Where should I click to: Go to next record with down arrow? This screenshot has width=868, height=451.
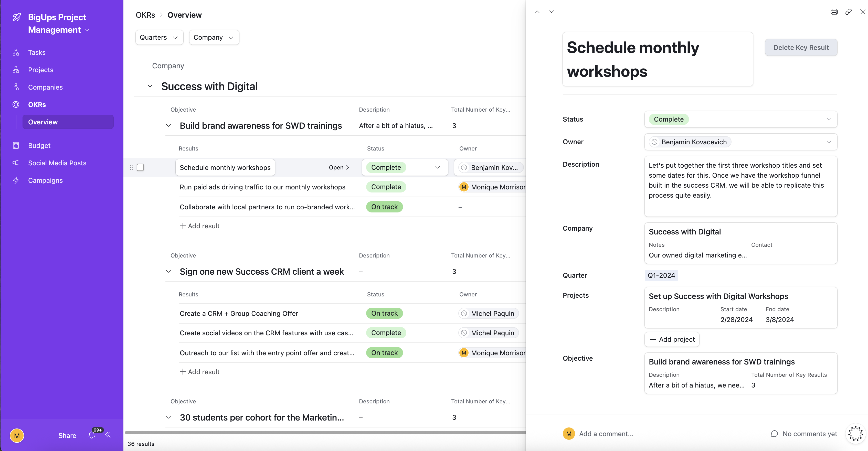(552, 12)
